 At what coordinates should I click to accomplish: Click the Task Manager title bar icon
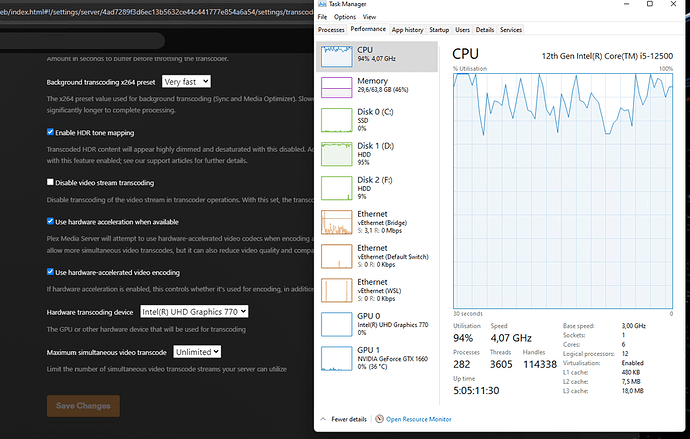[x=322, y=4]
